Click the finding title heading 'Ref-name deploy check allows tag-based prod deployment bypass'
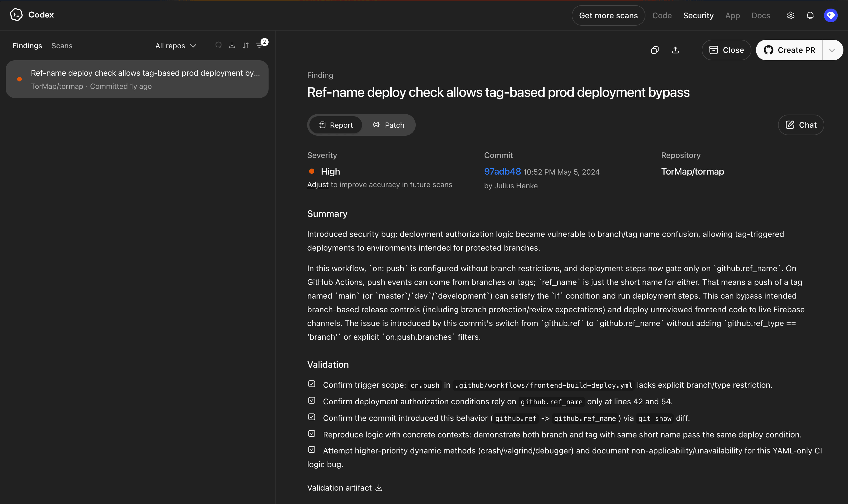Viewport: 848px width, 504px height. coord(498,92)
